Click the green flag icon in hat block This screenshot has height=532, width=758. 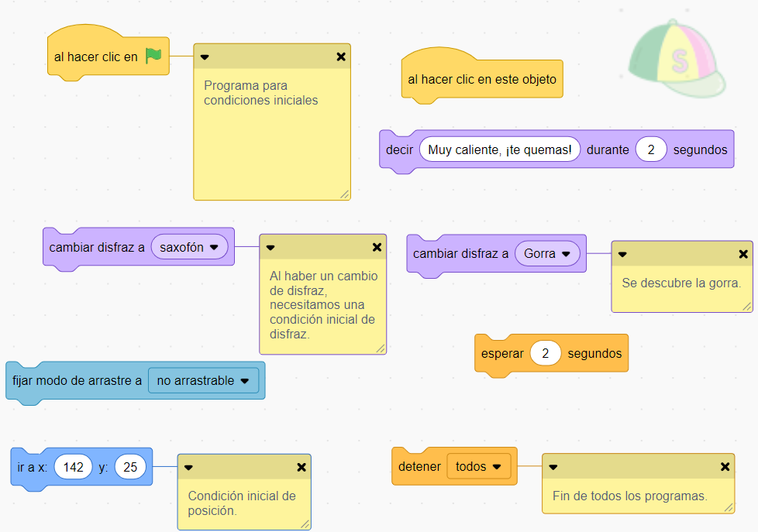pyautogui.click(x=153, y=57)
